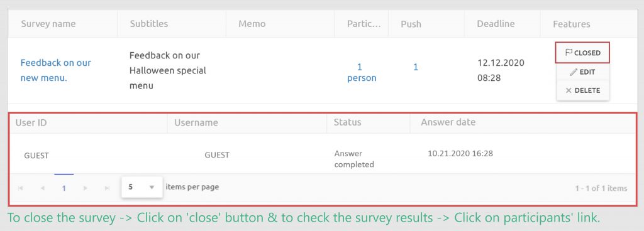
Task: Go to next page arrow icon
Action: 86,188
